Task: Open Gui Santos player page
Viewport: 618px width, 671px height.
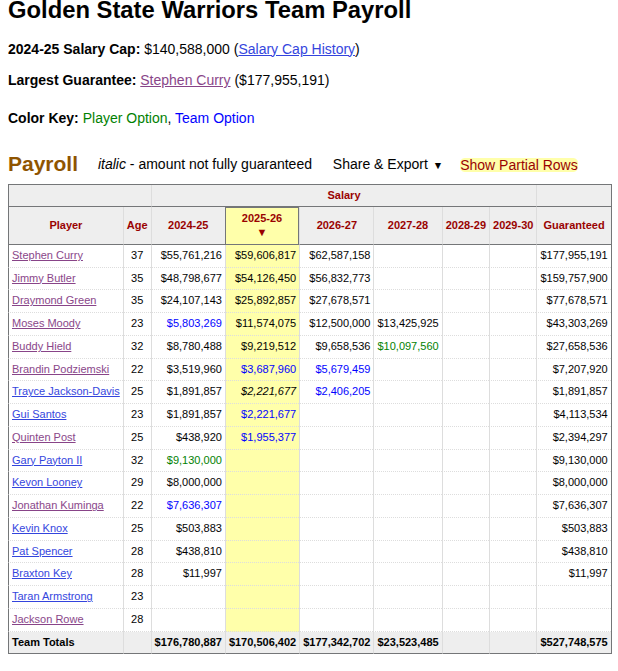Action: click(39, 414)
